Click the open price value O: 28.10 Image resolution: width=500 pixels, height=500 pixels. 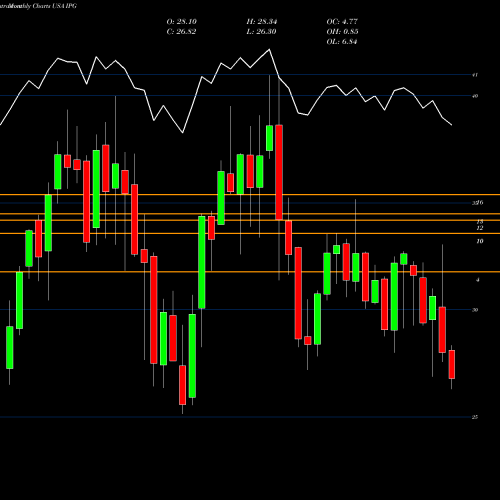182,22
